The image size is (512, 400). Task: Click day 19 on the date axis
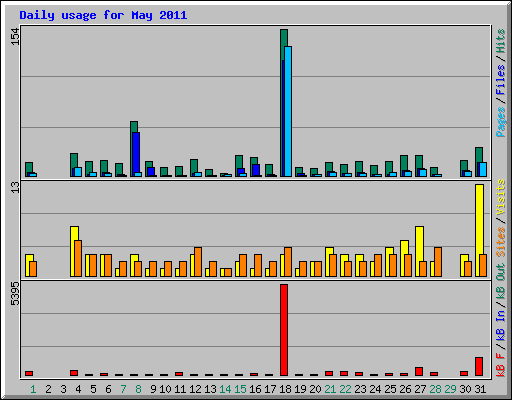point(300,389)
